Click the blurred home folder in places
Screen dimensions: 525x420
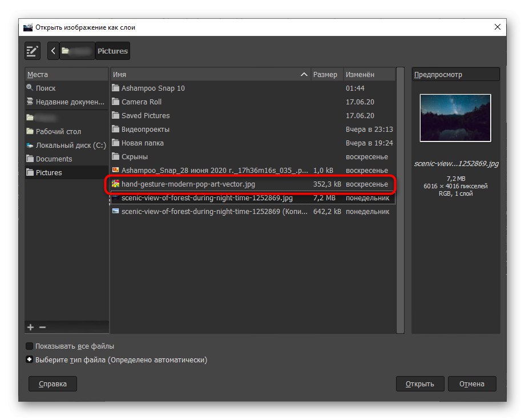point(67,118)
